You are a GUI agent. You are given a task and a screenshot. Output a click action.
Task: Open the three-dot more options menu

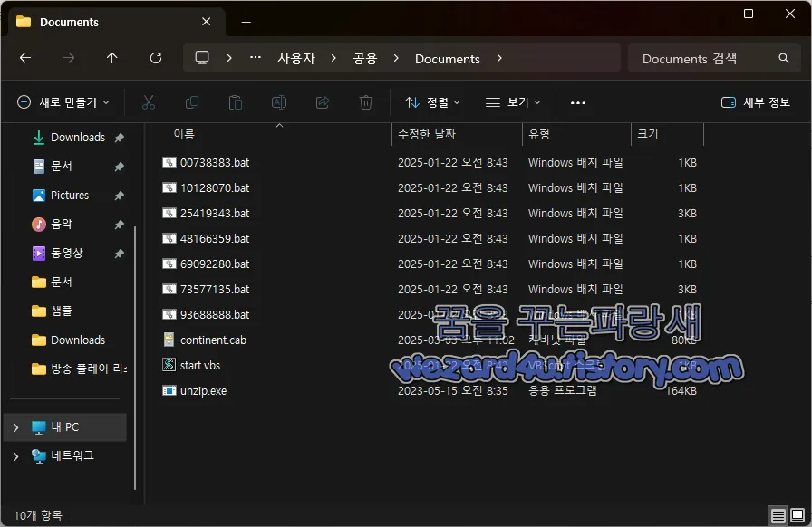[x=578, y=103]
